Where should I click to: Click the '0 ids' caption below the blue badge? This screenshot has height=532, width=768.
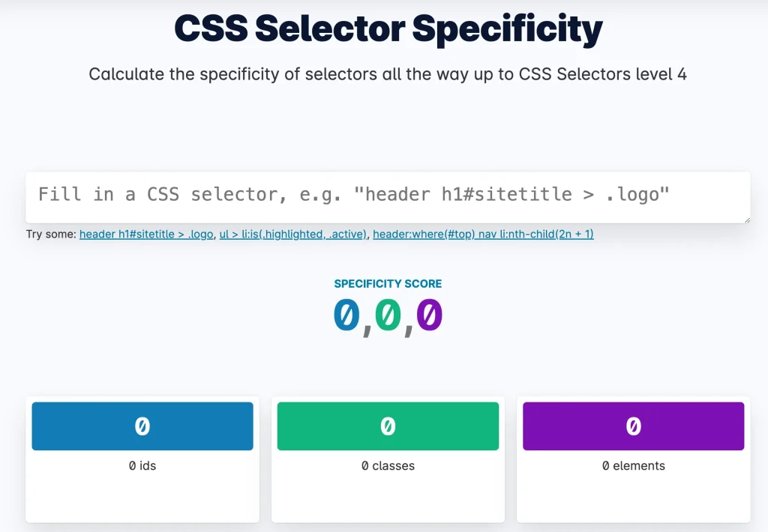(142, 465)
